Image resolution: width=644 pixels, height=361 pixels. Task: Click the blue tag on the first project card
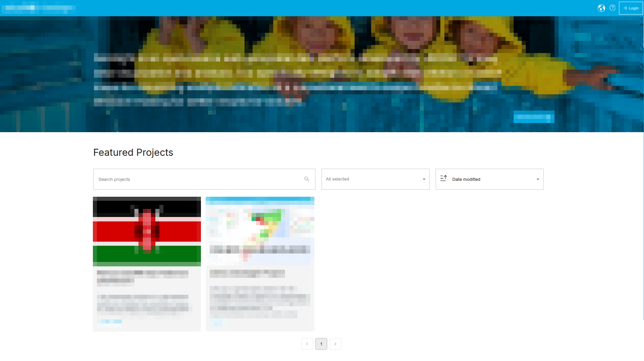pyautogui.click(x=109, y=322)
